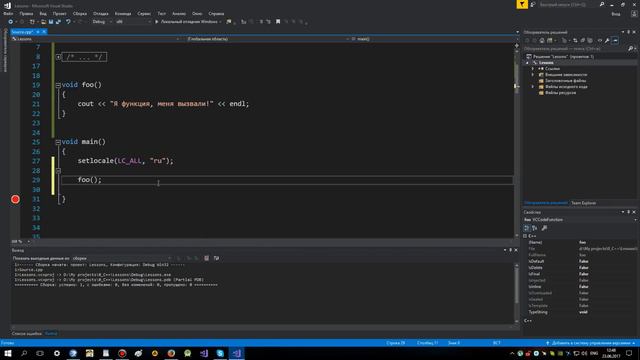This screenshot has width=640, height=360.
Task: Toggle Preview Selected Items in Solution Explorer
Action: [x=616, y=40]
